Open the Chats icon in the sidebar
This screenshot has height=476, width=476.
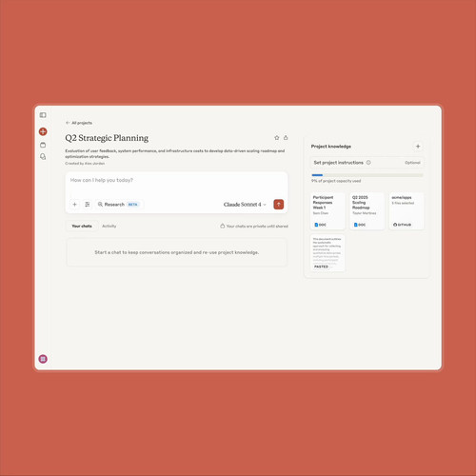pyautogui.click(x=43, y=157)
